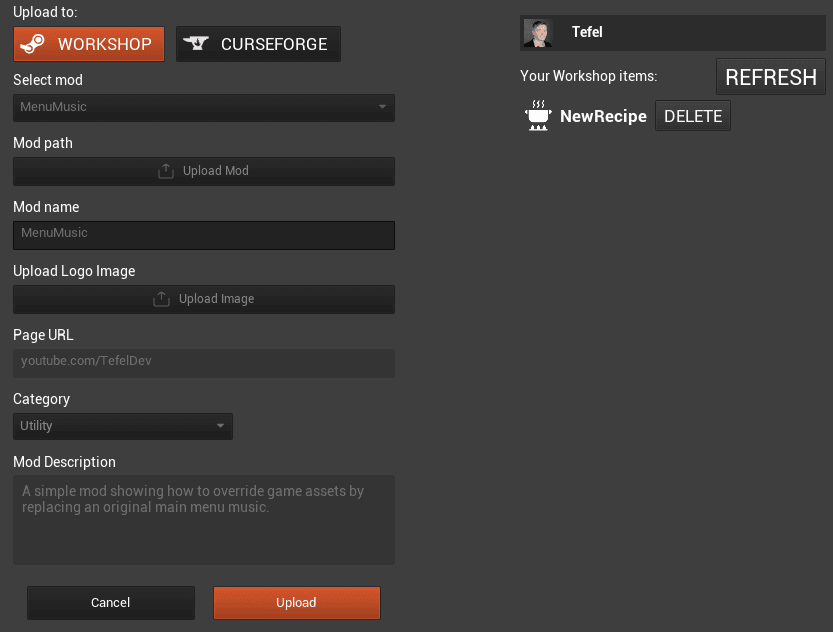Switch upload target to CurseForge
Image resolution: width=833 pixels, height=632 pixels.
pos(258,44)
